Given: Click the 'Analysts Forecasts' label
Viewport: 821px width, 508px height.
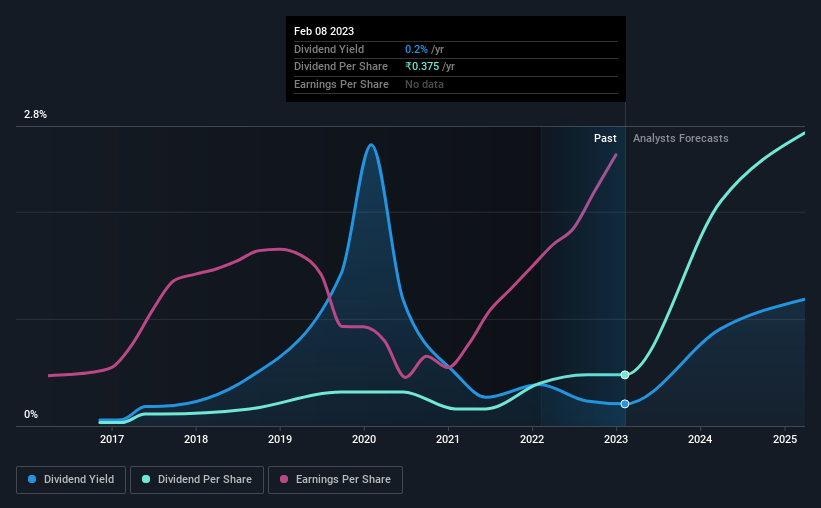Looking at the screenshot, I should (x=680, y=138).
